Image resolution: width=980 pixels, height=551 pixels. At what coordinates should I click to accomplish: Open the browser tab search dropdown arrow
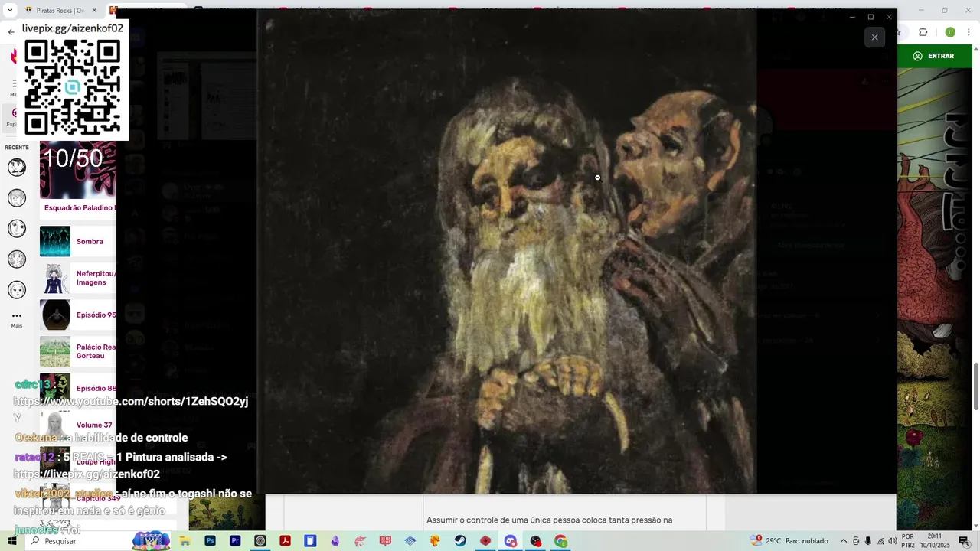click(10, 11)
